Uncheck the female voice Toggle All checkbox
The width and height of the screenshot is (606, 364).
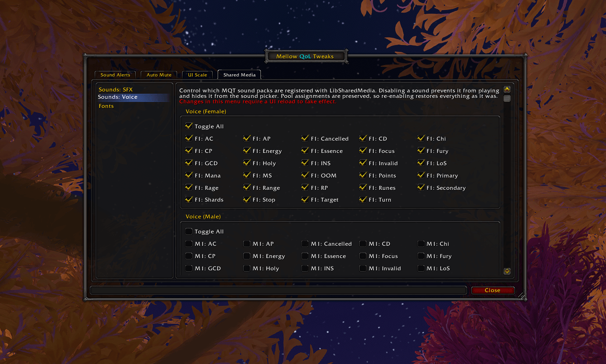[x=189, y=126]
